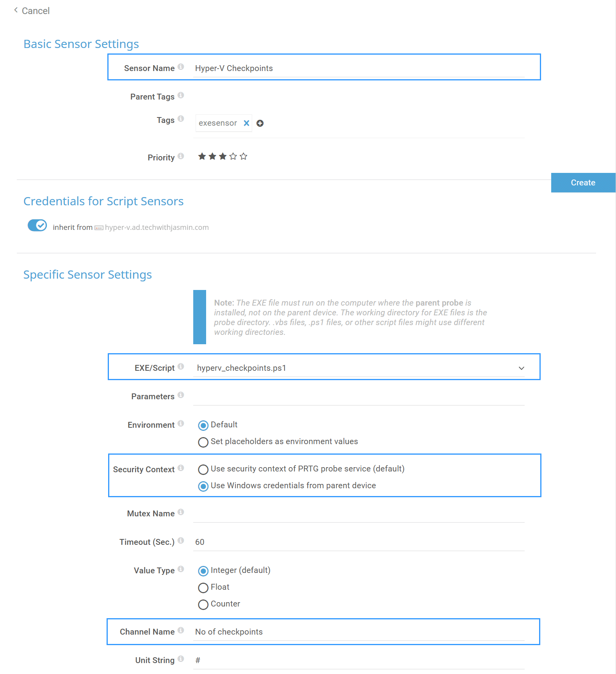The image size is (616, 674).
Task: Choose Counter value type
Action: 203,605
